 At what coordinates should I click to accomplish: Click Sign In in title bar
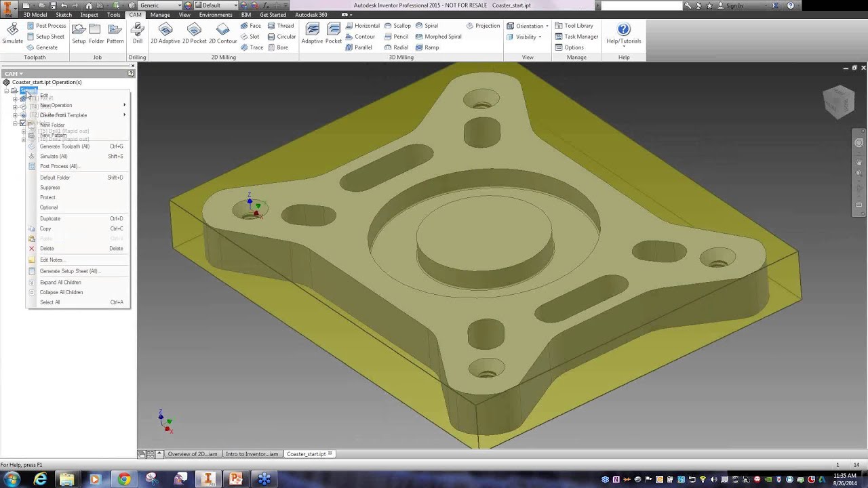(734, 5)
